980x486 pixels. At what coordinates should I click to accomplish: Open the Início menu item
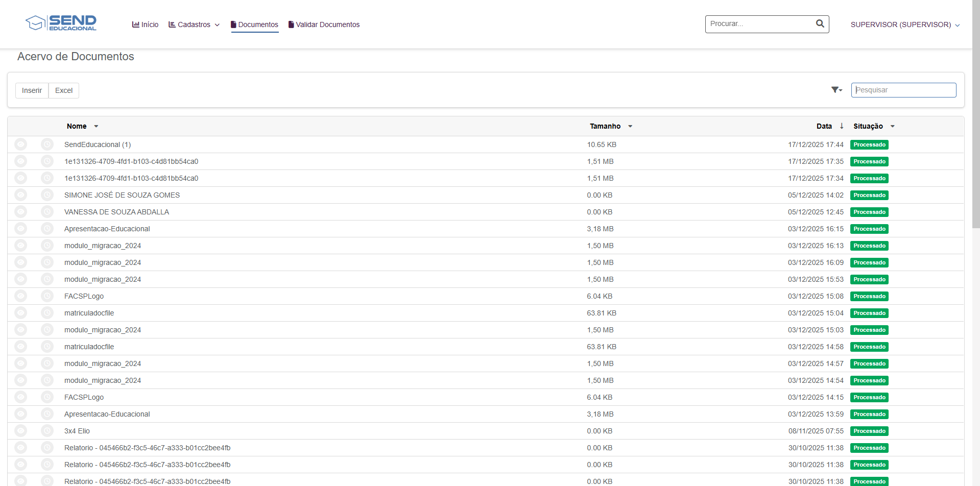[145, 25]
